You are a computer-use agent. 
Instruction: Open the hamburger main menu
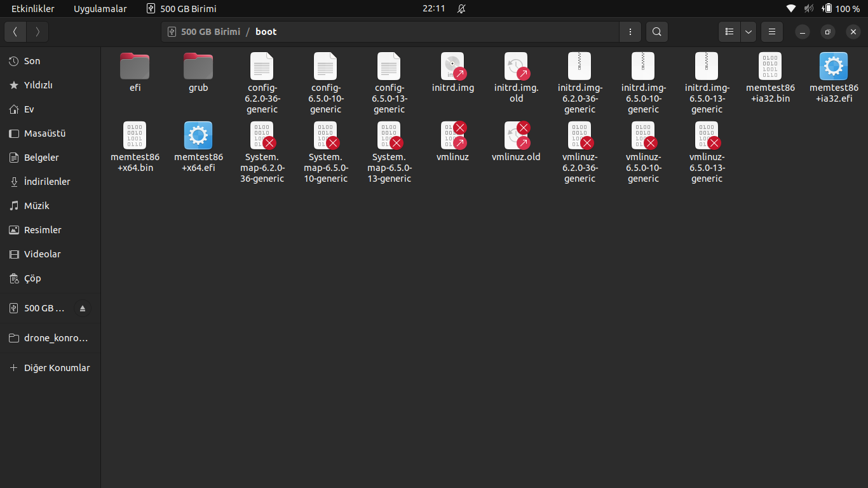coord(771,32)
